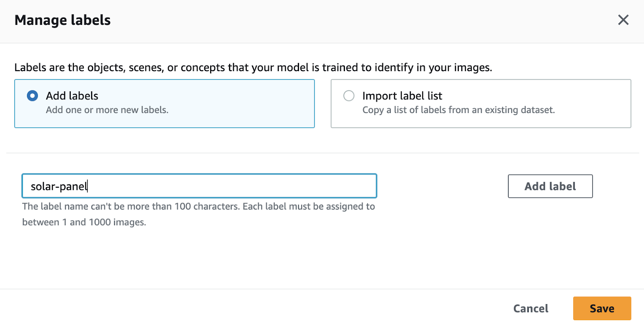Cancel the Manage labels dialog
The width and height of the screenshot is (644, 325).
tap(530, 309)
